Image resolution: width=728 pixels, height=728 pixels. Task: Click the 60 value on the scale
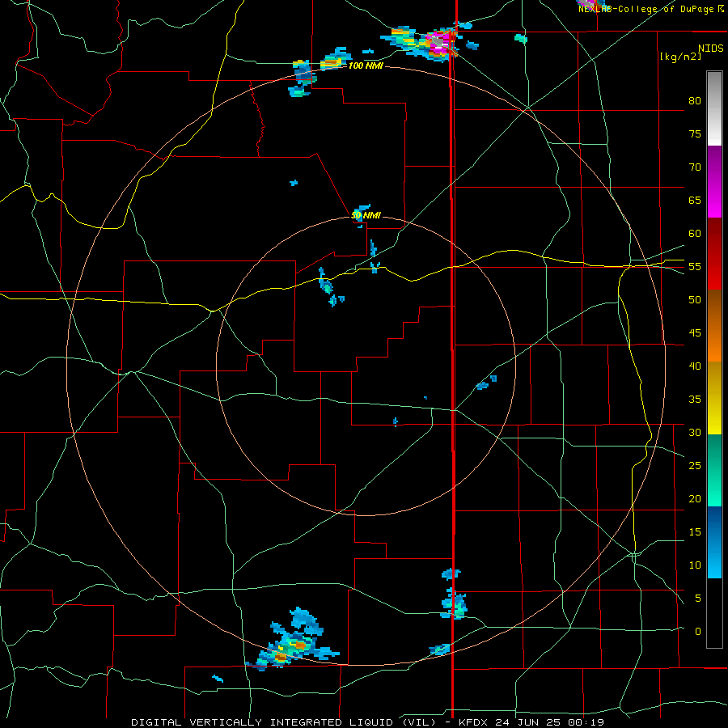tap(695, 234)
